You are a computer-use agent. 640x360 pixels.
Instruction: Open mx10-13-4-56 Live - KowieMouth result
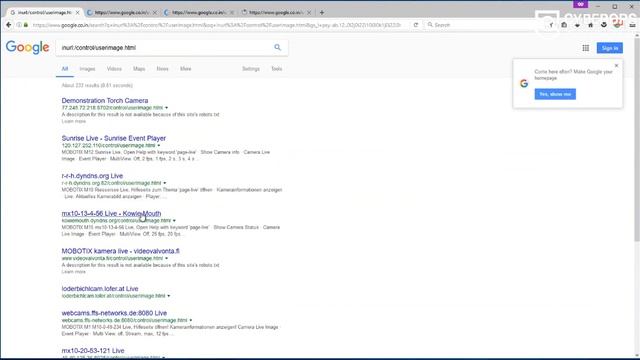point(111,213)
